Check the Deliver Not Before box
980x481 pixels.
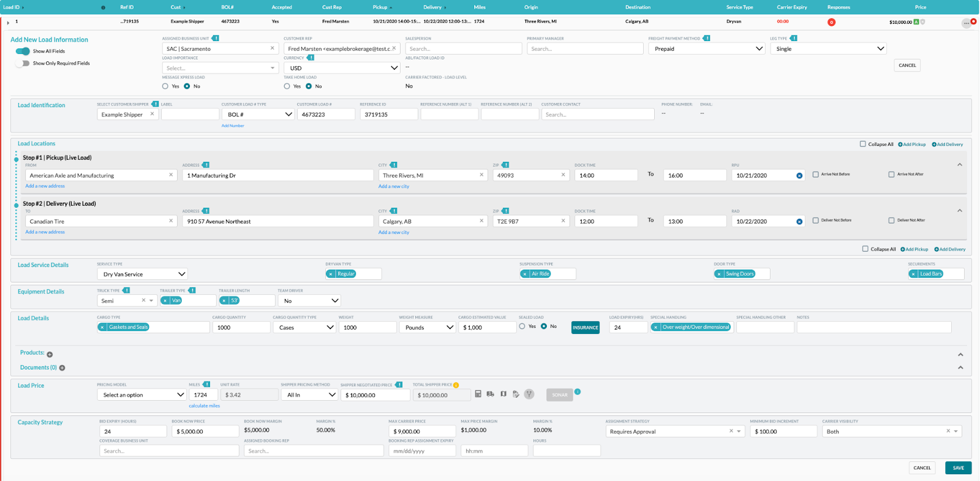[815, 221]
